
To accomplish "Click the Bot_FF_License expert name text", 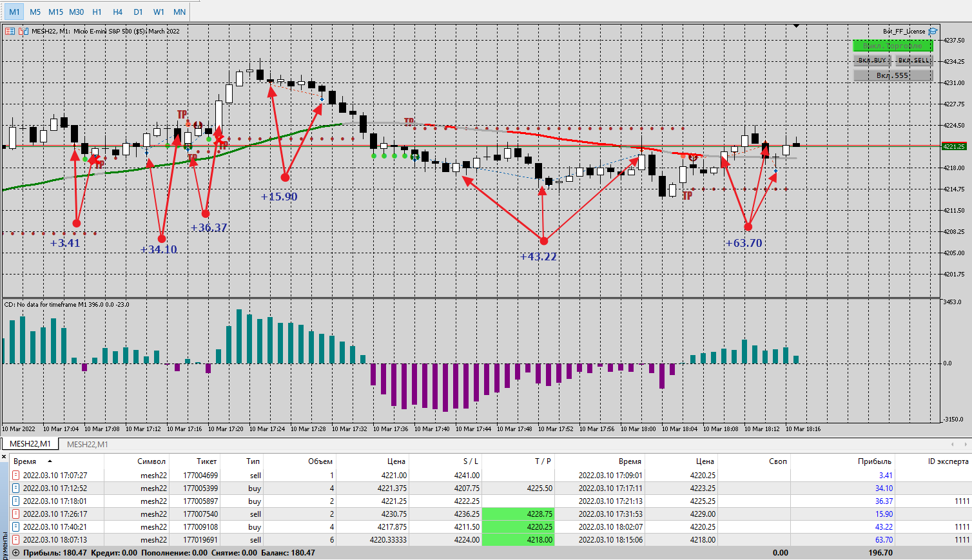I will coord(904,31).
